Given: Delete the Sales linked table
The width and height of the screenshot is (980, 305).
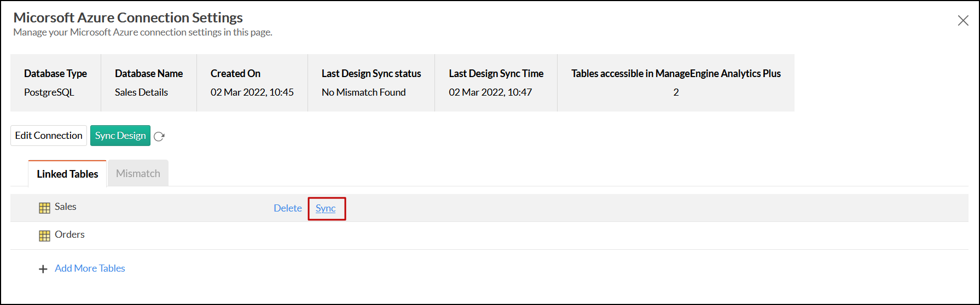Looking at the screenshot, I should pyautogui.click(x=287, y=208).
